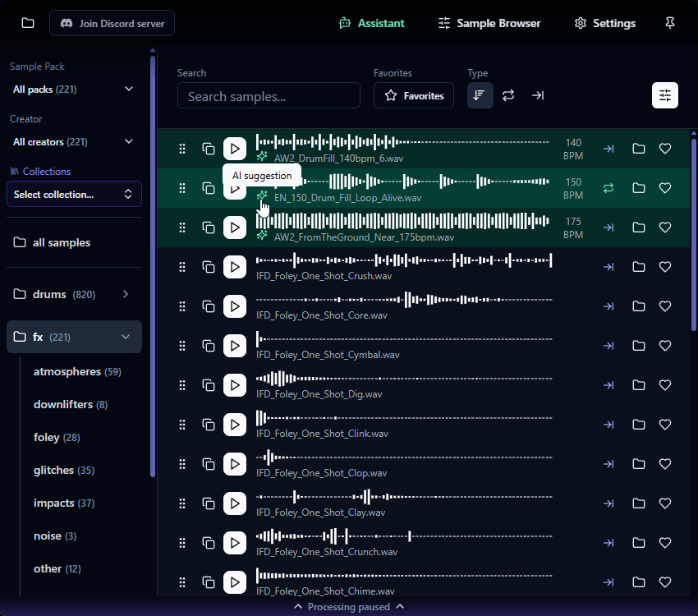This screenshot has height=616, width=698.
Task: Favorite the IFD_Foley_One_Shot_Core.wav sample with heart
Action: pos(665,306)
